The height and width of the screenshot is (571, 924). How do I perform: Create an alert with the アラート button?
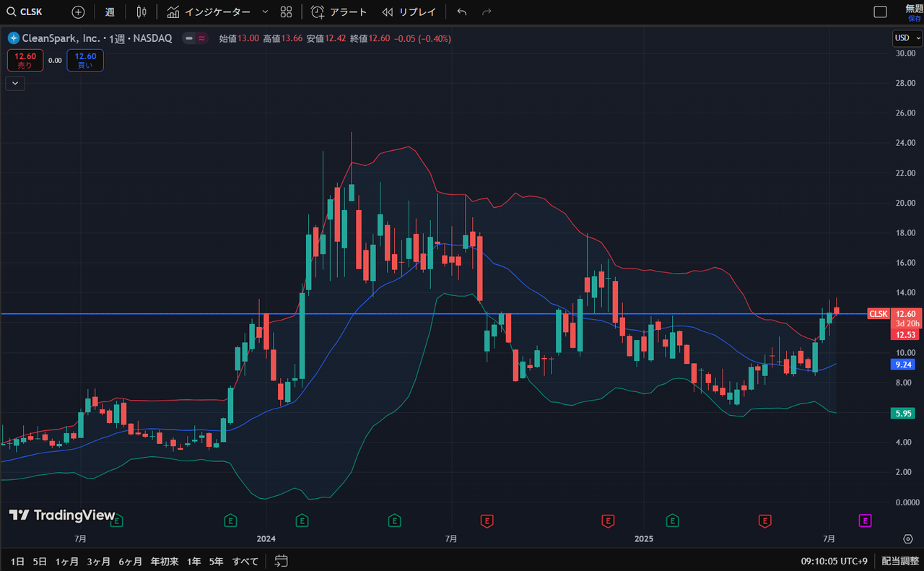(x=339, y=12)
